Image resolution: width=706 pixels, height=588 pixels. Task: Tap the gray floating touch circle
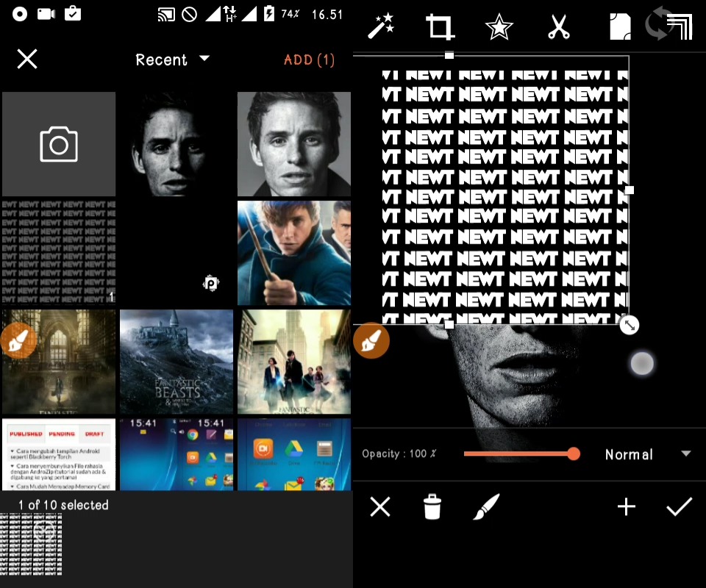[642, 363]
